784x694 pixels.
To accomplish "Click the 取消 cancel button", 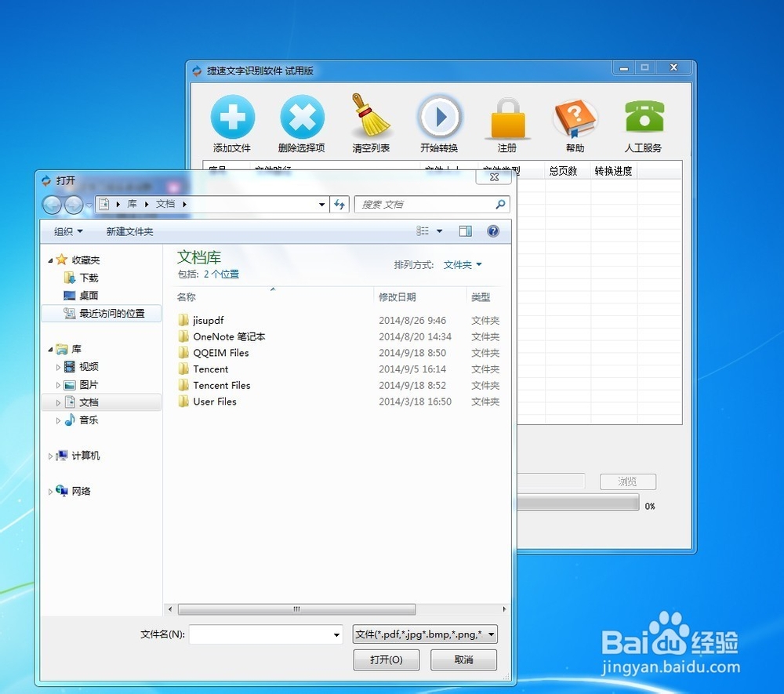I will click(x=463, y=659).
